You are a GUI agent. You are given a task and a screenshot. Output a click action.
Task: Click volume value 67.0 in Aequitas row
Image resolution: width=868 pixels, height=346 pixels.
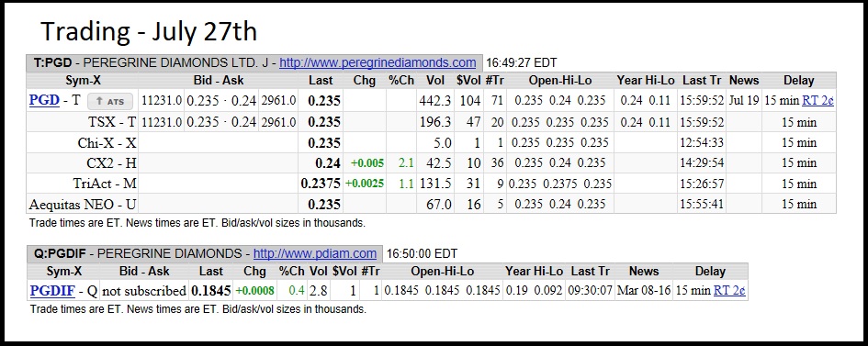coord(439,204)
